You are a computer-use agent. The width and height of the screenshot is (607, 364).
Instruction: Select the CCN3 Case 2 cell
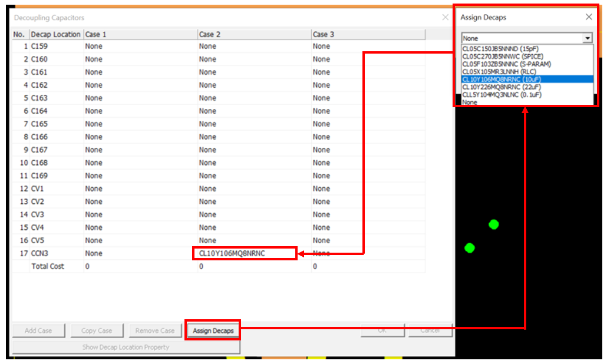click(x=244, y=253)
